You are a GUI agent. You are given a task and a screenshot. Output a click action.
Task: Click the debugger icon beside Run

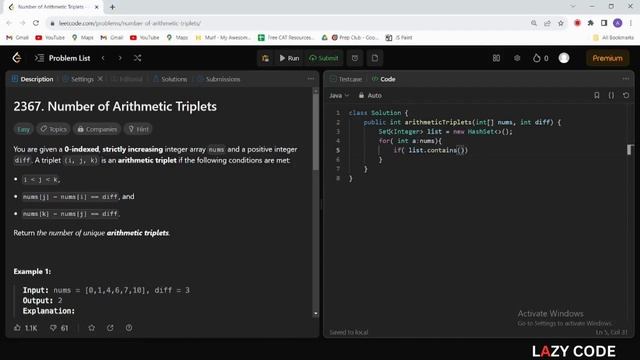265,58
